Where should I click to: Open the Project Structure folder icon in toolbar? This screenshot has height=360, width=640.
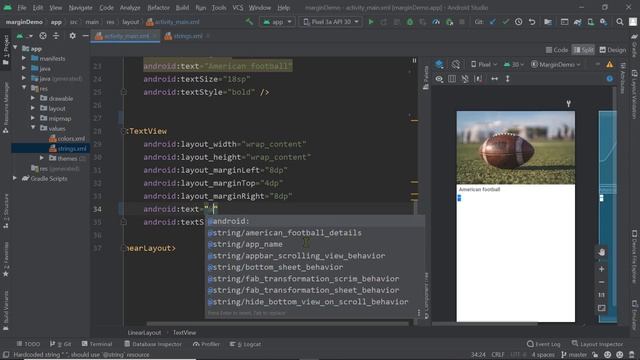pos(548,22)
